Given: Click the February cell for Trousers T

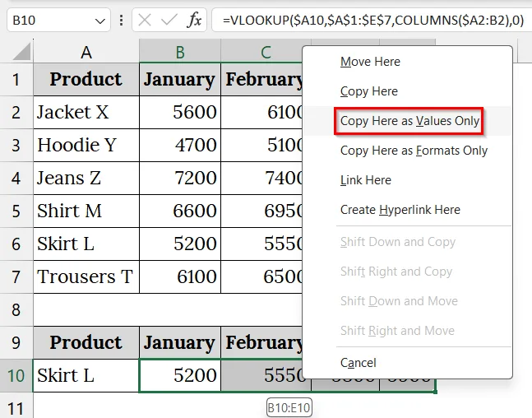Looking at the screenshot, I should coord(261,276).
